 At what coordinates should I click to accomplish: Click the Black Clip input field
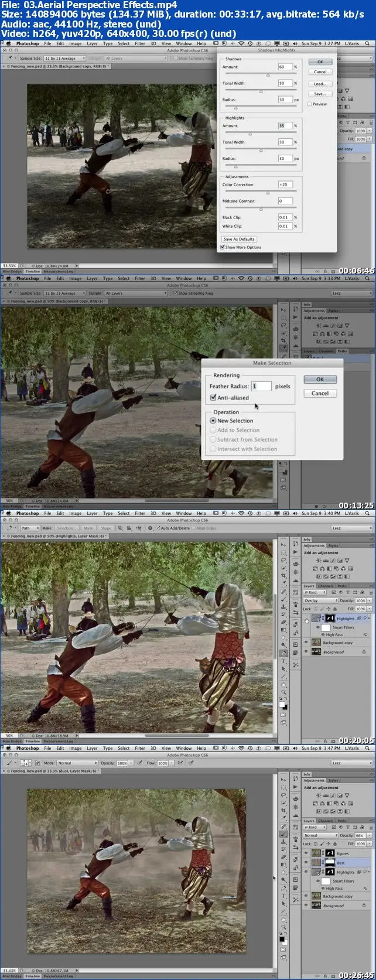click(x=285, y=217)
